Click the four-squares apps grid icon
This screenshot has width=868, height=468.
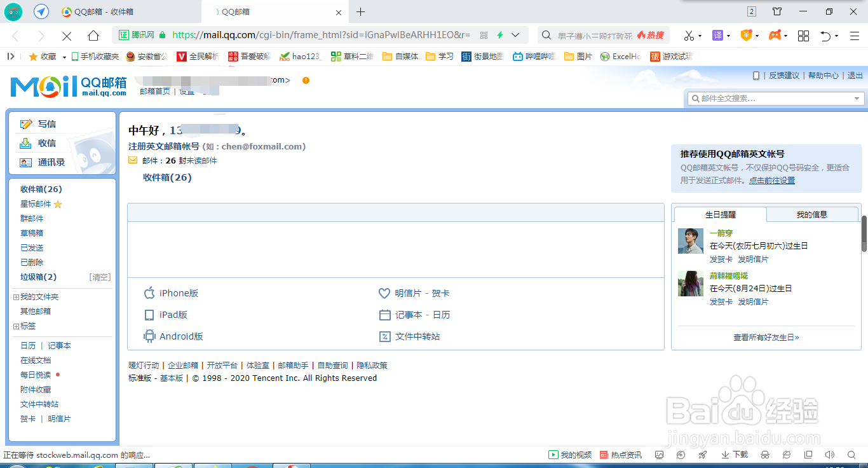(803, 36)
